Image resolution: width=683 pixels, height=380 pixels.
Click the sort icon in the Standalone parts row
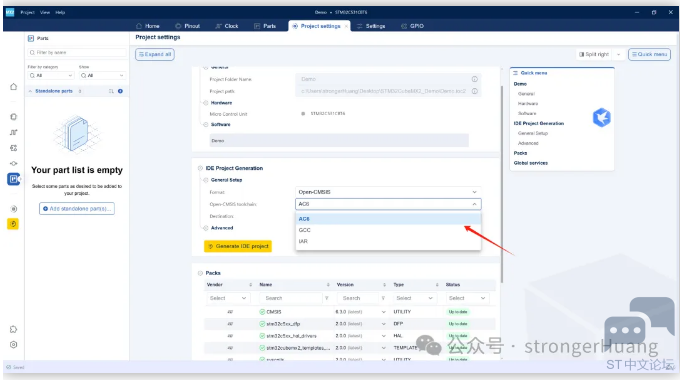pyautogui.click(x=111, y=91)
